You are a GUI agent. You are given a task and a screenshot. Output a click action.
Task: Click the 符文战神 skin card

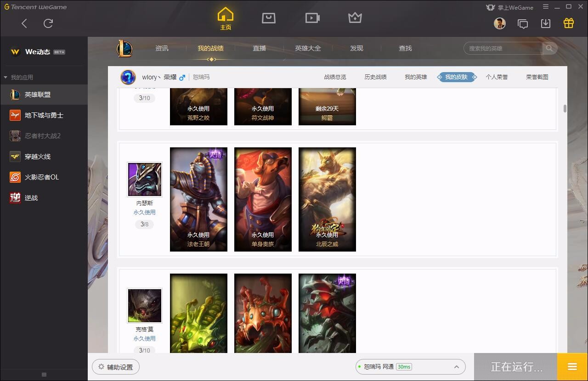click(x=263, y=106)
